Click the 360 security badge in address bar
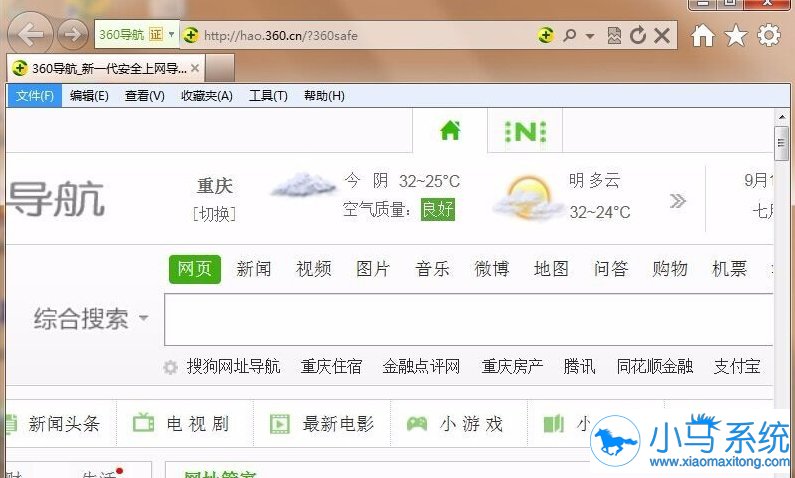 [546, 35]
